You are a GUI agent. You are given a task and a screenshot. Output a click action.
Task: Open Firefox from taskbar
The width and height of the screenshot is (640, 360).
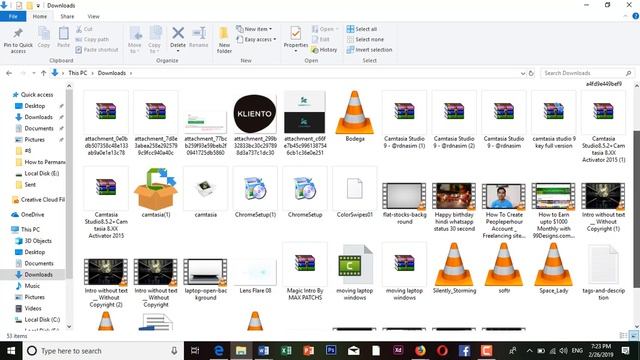click(420, 351)
